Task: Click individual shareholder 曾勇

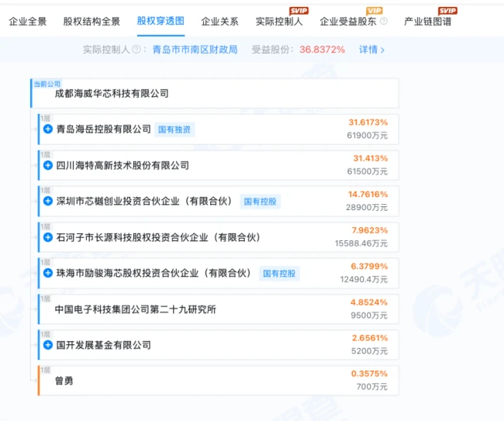Action: tap(64, 381)
